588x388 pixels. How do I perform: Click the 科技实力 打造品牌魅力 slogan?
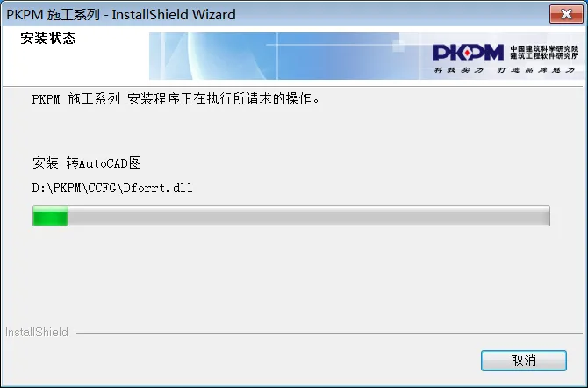[x=504, y=70]
